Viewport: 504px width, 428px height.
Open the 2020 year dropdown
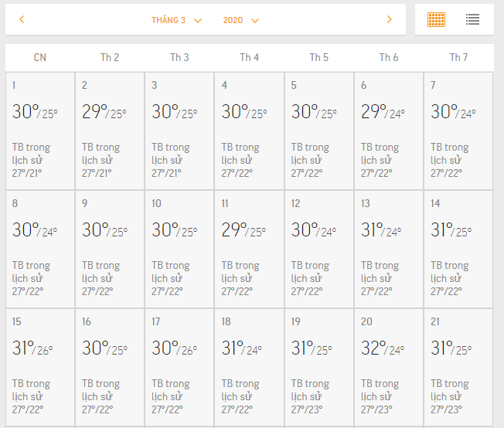tap(240, 20)
